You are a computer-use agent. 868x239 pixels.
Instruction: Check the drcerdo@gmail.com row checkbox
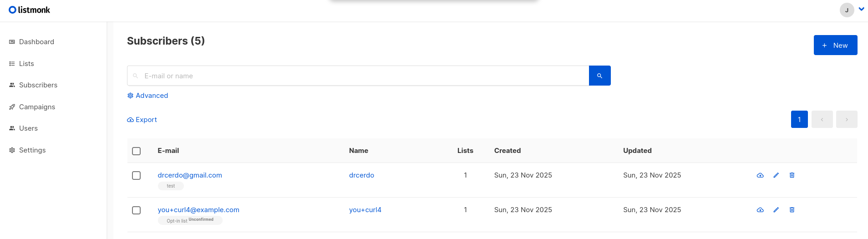pyautogui.click(x=136, y=176)
